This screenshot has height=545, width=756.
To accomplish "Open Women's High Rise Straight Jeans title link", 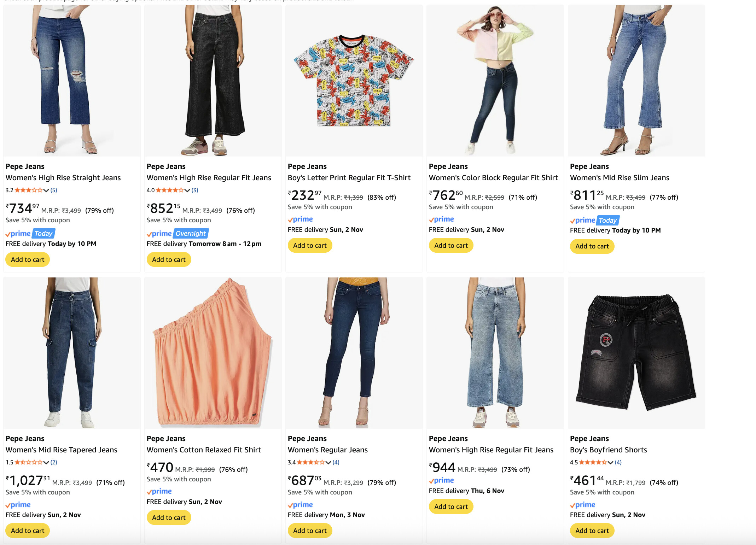I will (63, 178).
